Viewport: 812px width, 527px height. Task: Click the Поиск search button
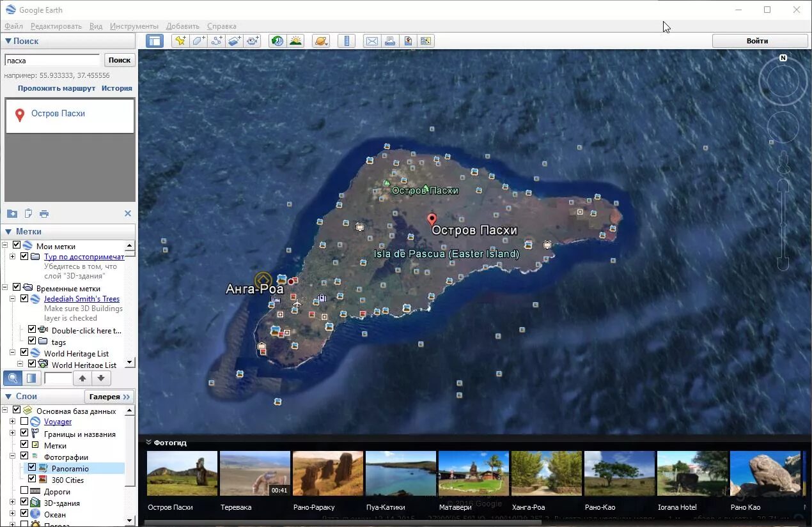(120, 60)
